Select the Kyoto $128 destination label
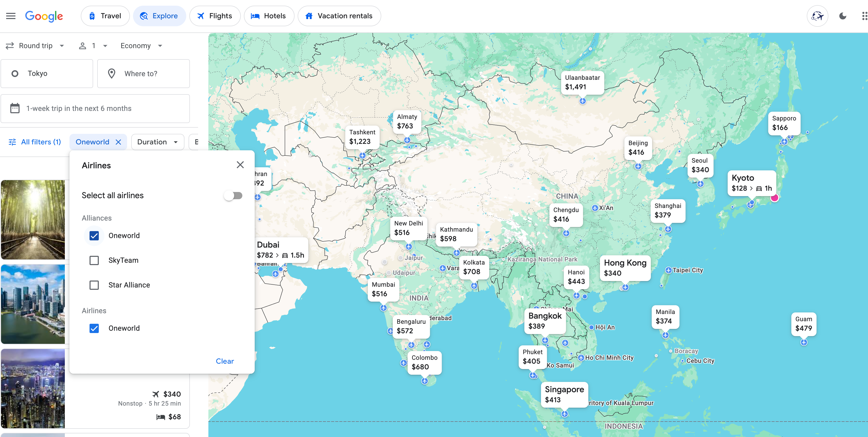Viewport: 868px width, 437px height. (751, 183)
